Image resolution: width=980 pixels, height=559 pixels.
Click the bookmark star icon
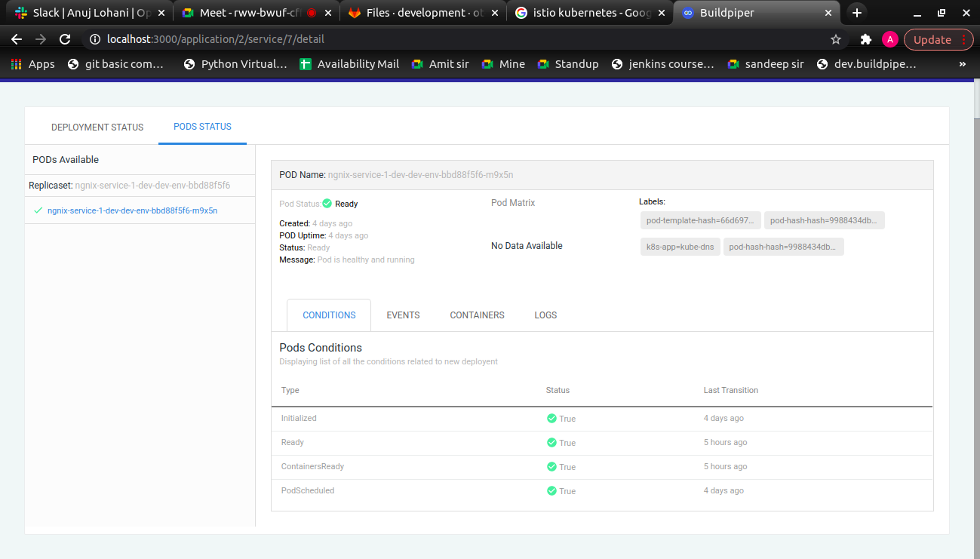coord(836,39)
